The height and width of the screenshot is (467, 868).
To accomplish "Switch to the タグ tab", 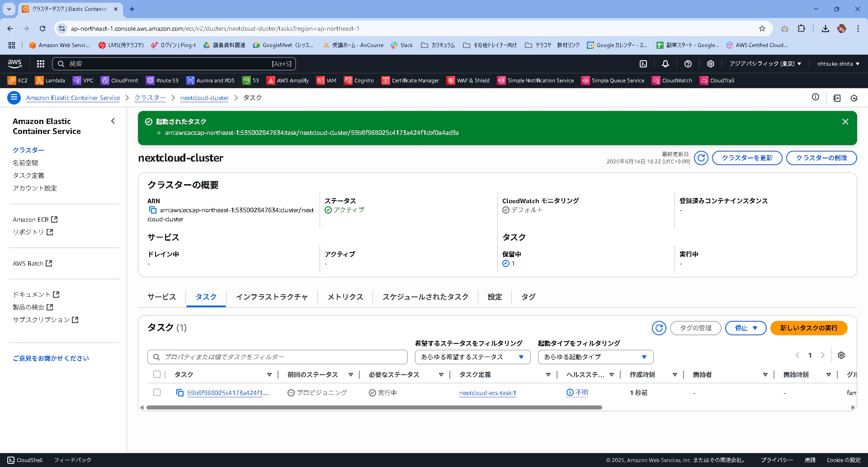I will pyautogui.click(x=528, y=297).
